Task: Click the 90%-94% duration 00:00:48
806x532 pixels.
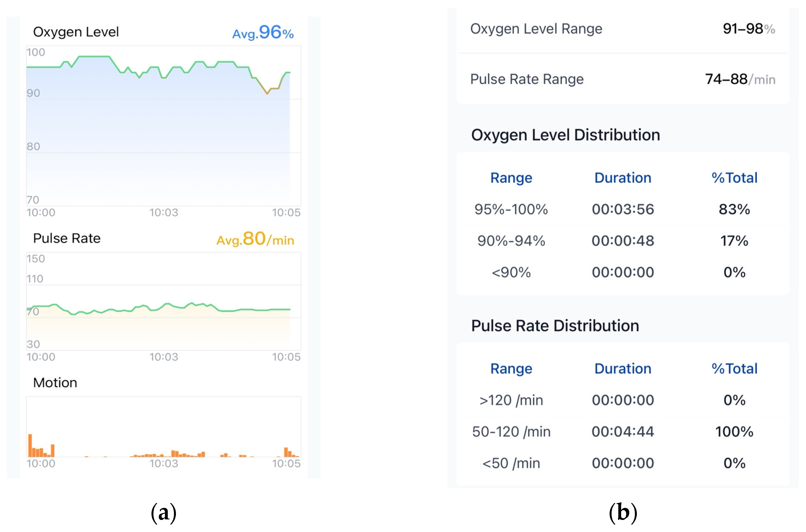Action: point(623,240)
